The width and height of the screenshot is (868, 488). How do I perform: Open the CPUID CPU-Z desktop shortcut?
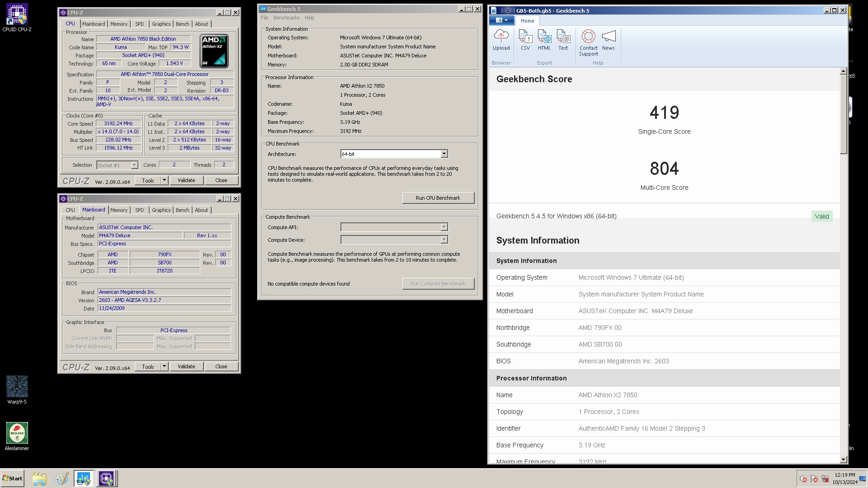[x=17, y=18]
